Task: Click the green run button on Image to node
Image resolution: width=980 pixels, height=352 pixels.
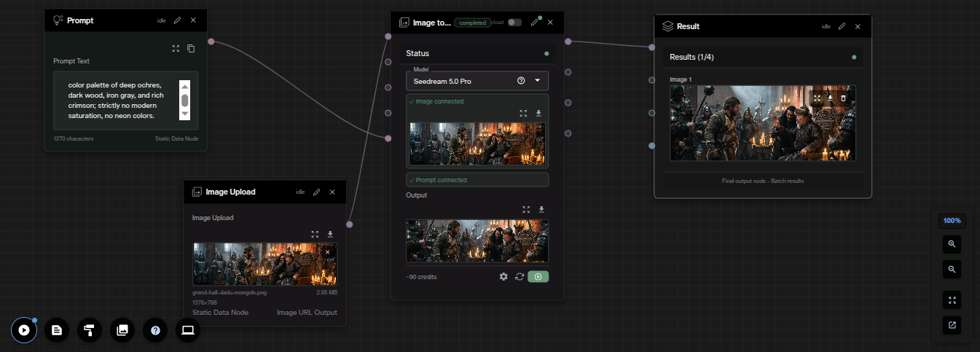Action: (x=538, y=277)
